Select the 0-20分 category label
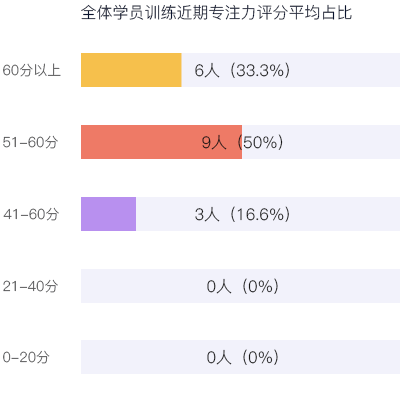 (26, 357)
